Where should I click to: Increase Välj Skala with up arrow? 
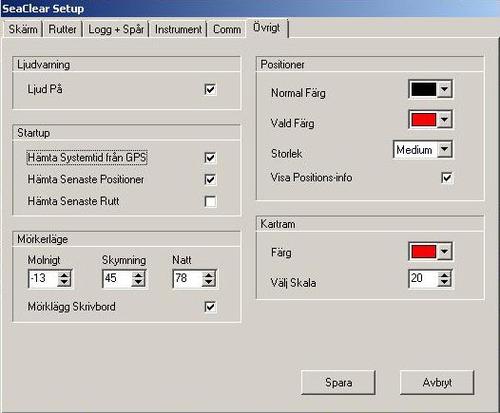pyautogui.click(x=444, y=275)
